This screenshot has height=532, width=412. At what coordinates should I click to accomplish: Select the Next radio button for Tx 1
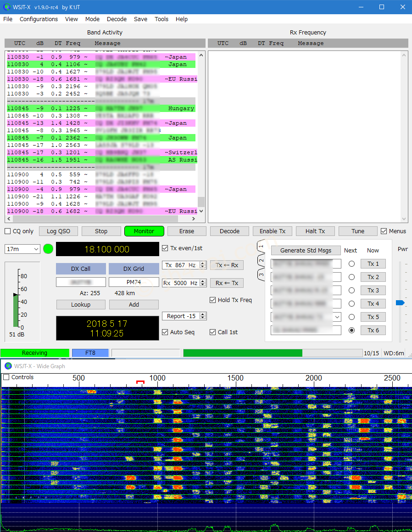click(x=351, y=263)
